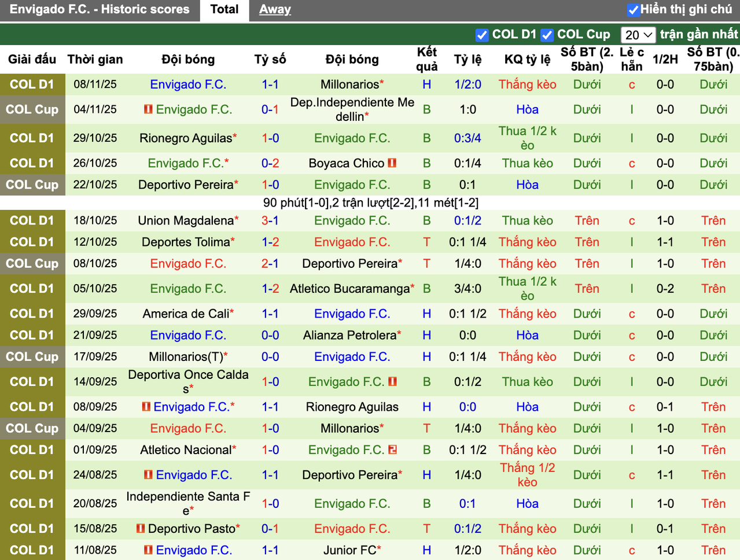Image resolution: width=740 pixels, height=560 pixels.
Task: Click the T result on 04/09/25
Action: pos(426,428)
